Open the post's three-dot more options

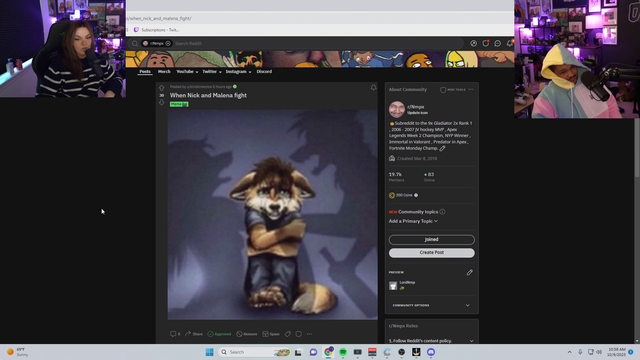click(309, 334)
